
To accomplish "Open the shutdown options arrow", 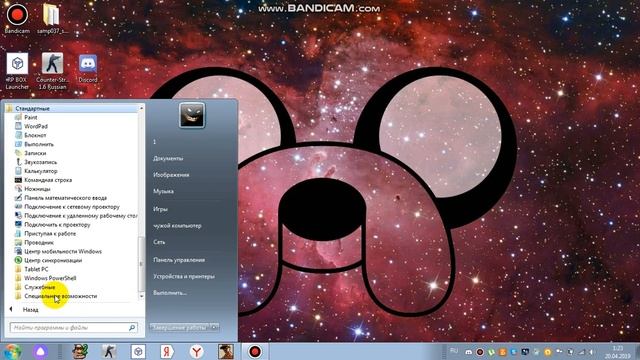I will 215,328.
